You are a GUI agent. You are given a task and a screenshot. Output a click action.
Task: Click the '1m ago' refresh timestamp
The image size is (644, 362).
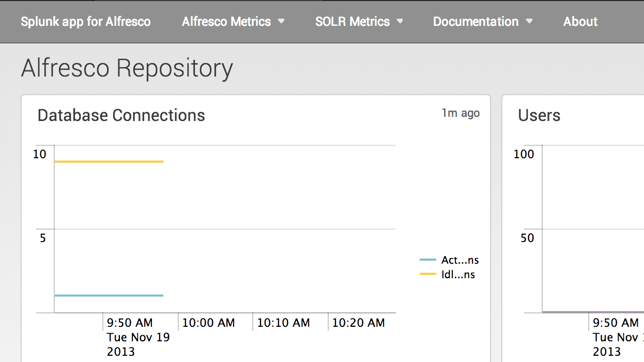[461, 113]
